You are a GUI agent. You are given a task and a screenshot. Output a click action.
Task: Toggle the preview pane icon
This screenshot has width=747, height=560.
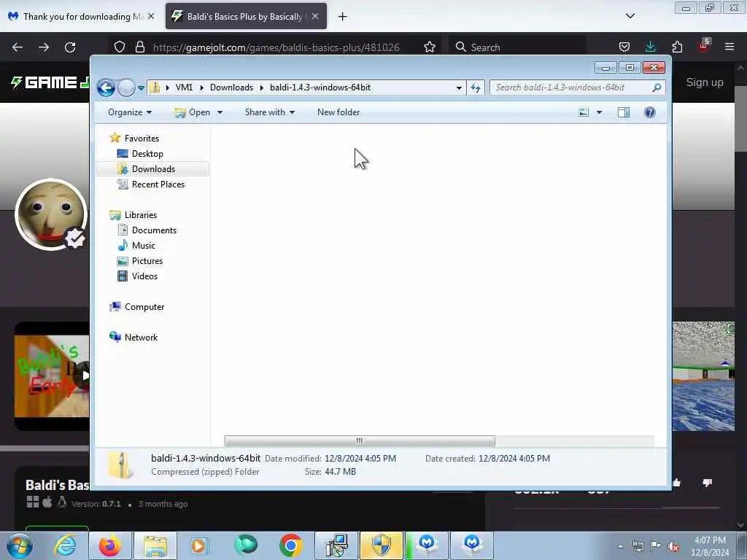coord(624,112)
